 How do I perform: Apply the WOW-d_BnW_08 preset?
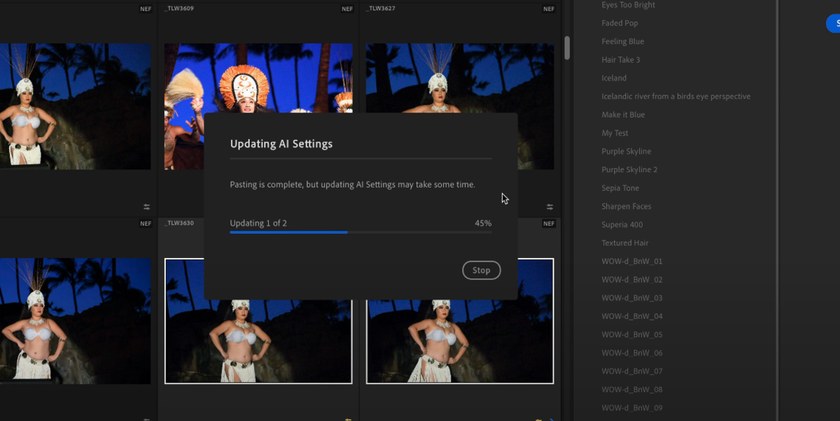click(x=632, y=389)
